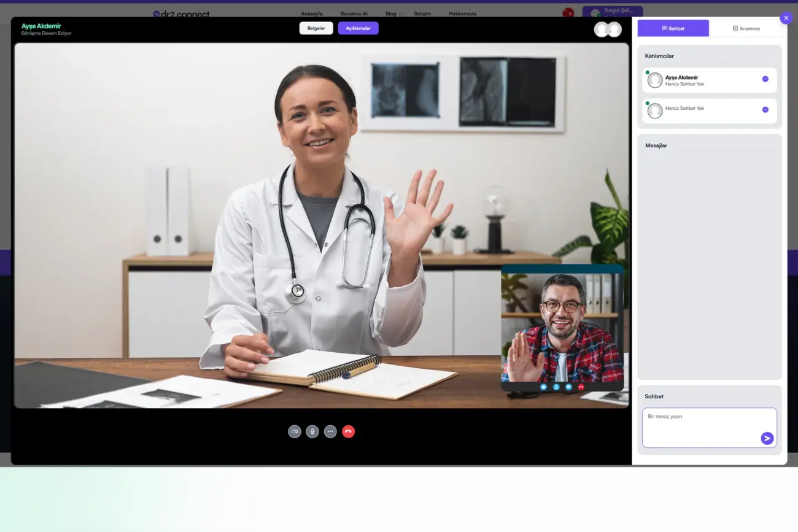Toggle the camera off button

[x=295, y=431]
